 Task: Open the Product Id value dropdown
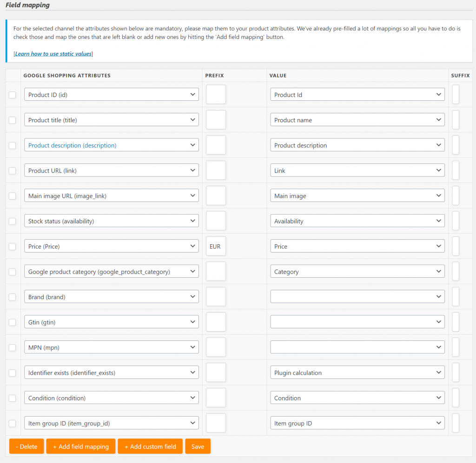[357, 95]
